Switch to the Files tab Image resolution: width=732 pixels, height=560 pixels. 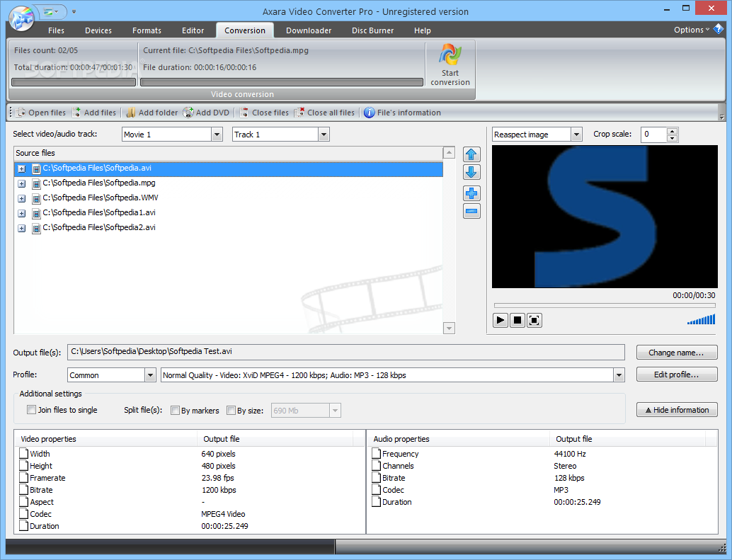[x=56, y=30]
